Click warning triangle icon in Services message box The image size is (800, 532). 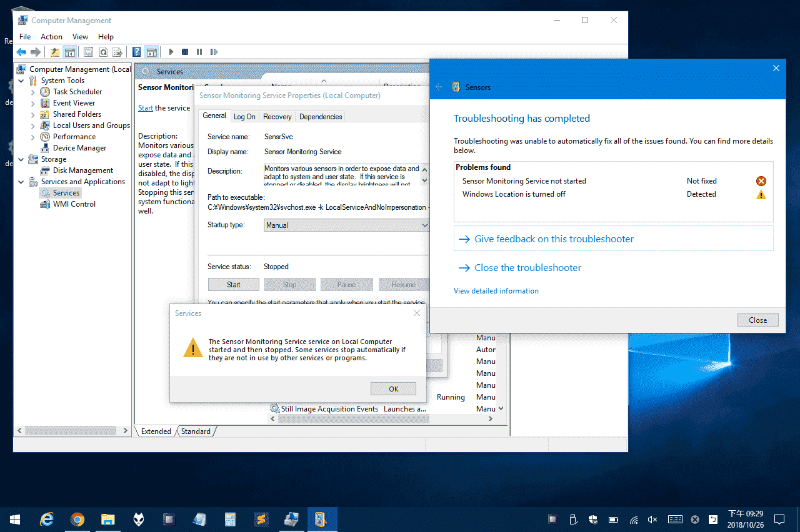point(192,347)
